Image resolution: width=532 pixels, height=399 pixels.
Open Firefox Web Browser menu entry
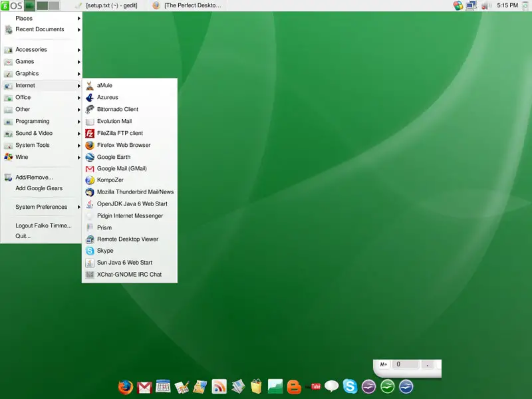click(129, 145)
